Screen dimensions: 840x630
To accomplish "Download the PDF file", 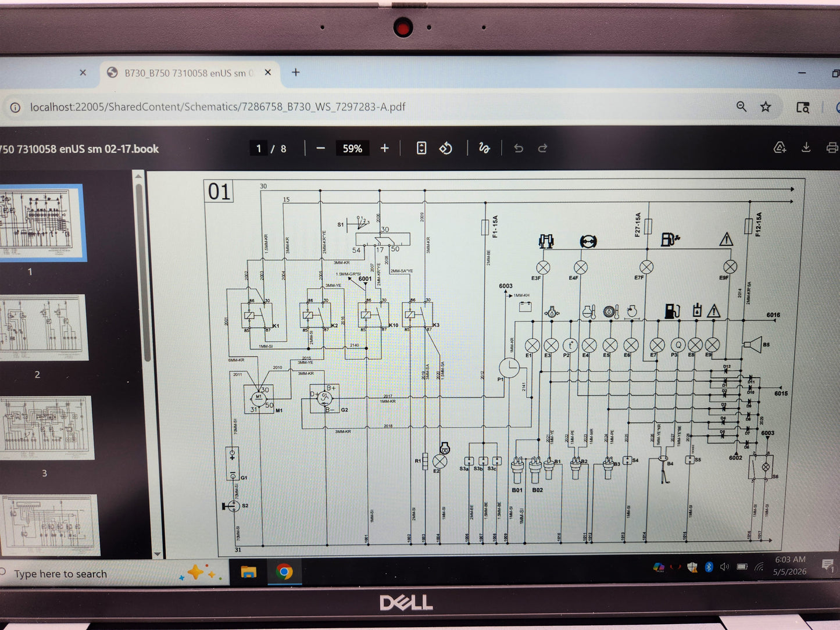I will click(x=806, y=148).
